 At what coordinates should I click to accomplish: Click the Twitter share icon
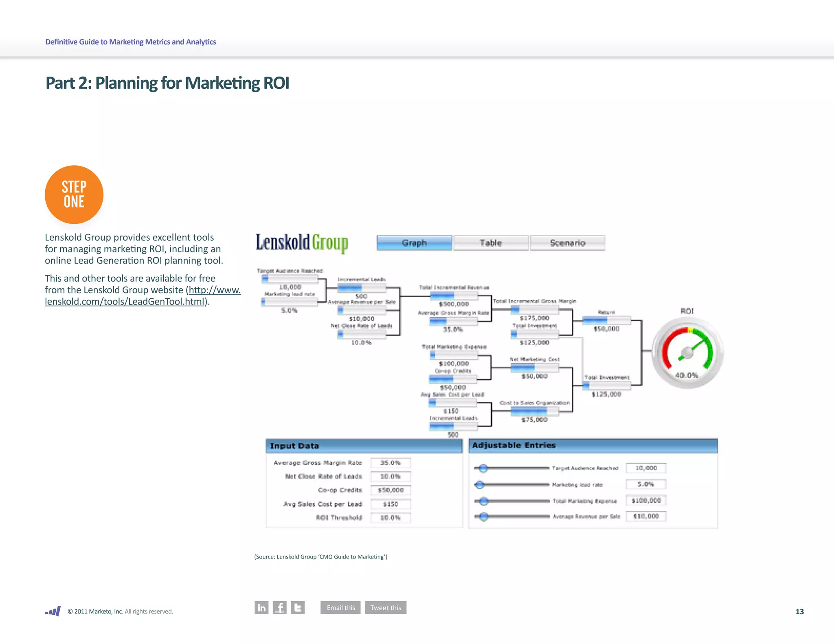tap(298, 607)
